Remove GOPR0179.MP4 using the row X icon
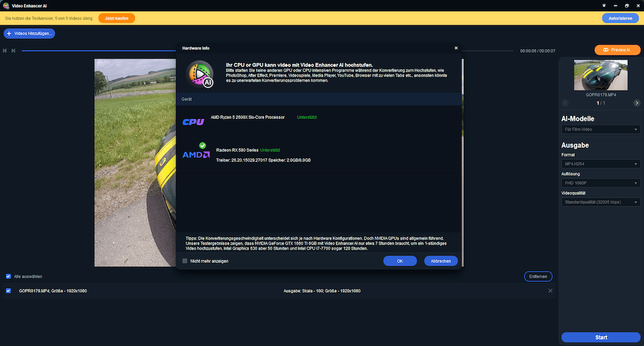644x346 pixels. (550, 291)
